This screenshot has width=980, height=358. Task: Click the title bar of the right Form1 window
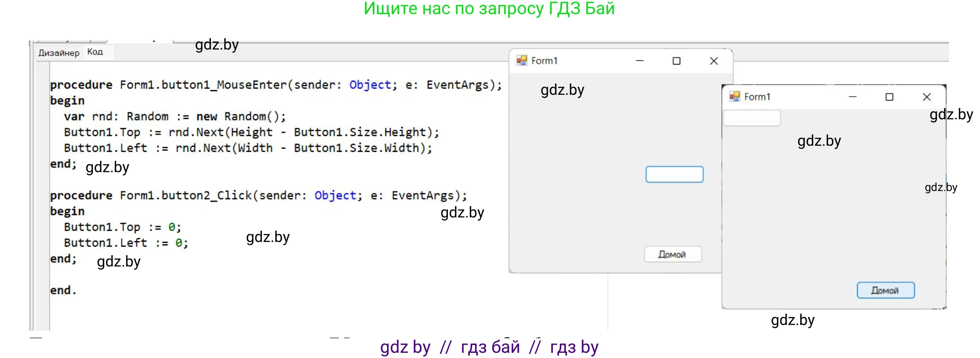803,97
